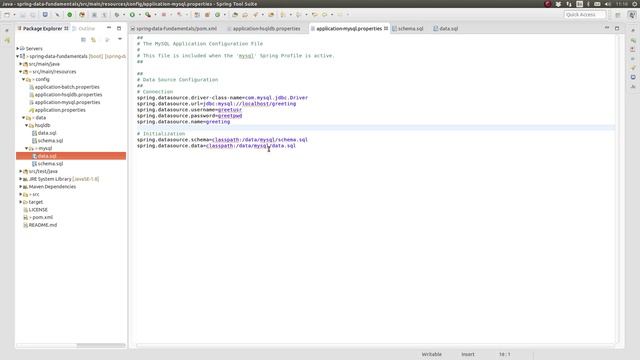The image size is (640, 360).
Task: Open the Run configurations dropdown arrow
Action: tap(140, 15)
